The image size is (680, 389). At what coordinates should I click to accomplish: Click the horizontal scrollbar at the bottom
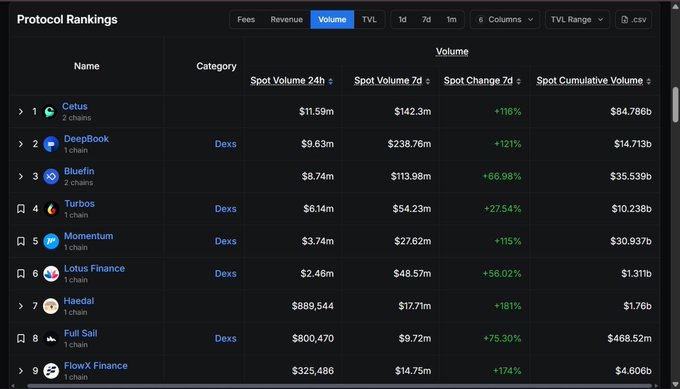click(x=340, y=386)
